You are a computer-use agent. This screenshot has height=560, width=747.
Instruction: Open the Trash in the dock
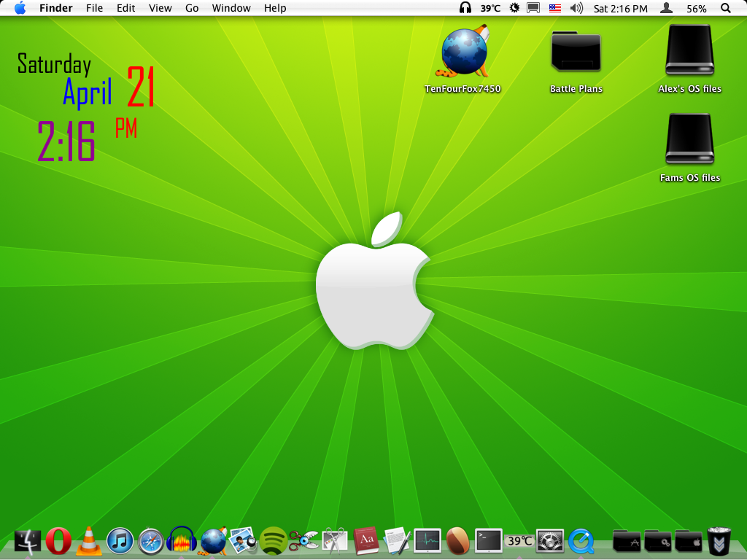[719, 542]
